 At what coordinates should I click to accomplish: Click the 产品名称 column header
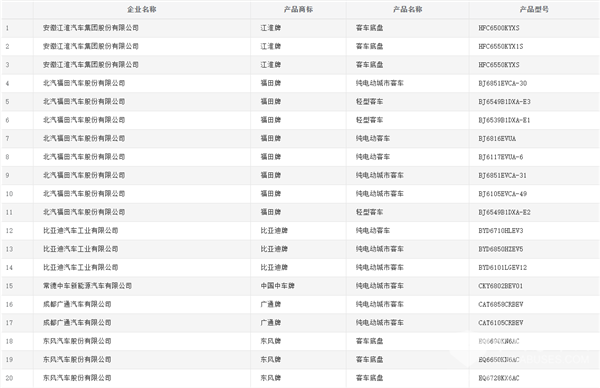pos(408,10)
